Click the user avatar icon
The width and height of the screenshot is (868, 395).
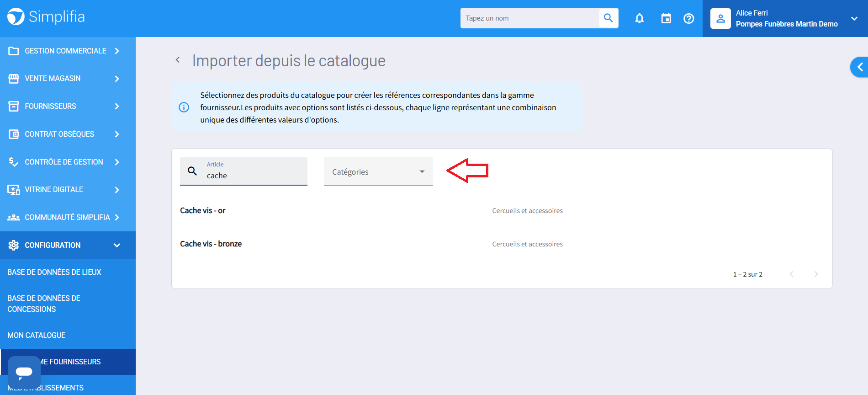click(720, 19)
